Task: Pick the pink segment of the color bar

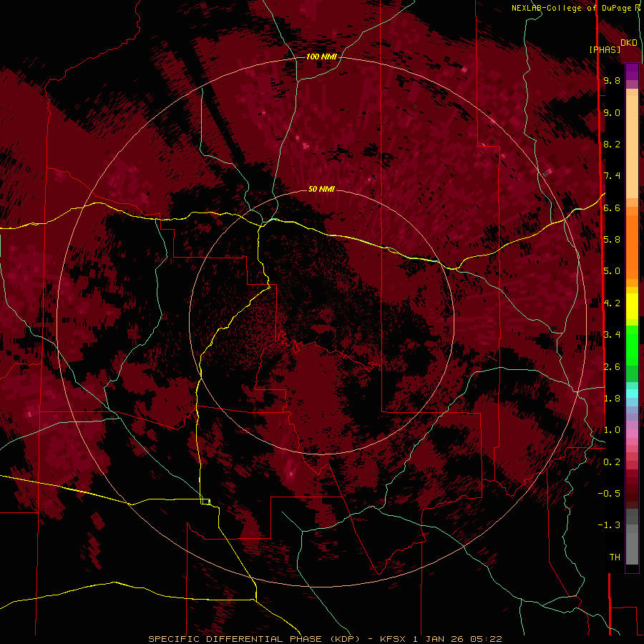Action: (x=632, y=434)
